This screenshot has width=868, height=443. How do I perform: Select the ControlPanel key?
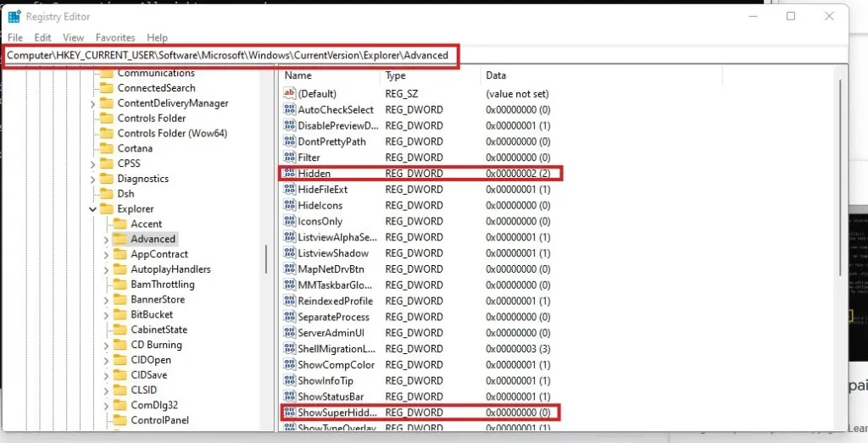[159, 420]
